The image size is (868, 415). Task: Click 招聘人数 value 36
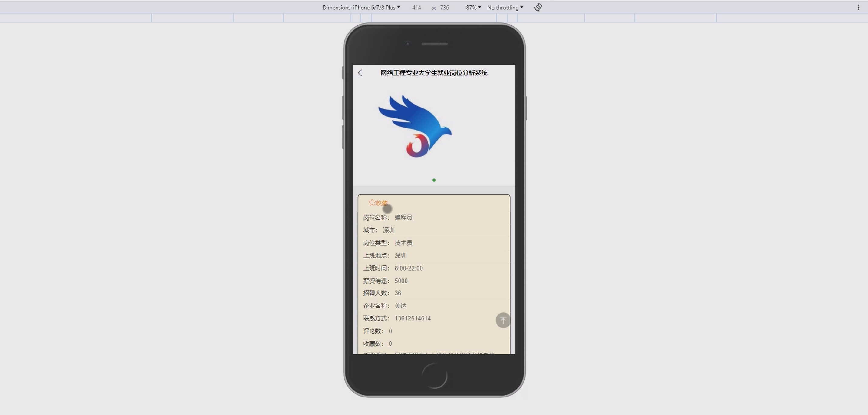point(398,293)
